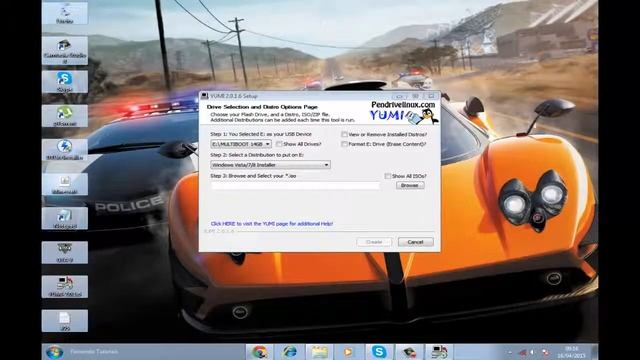Open Skype desktop shortcut
Image resolution: width=640 pixels, height=360 pixels.
coord(64,81)
